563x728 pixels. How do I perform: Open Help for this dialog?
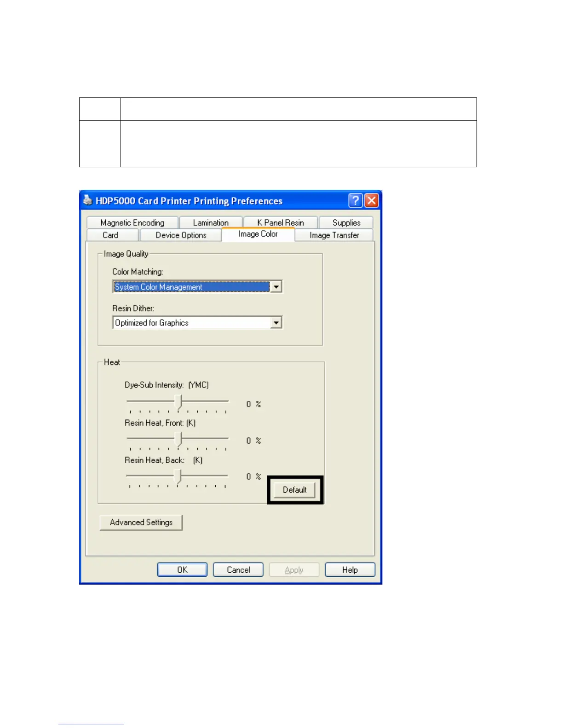point(350,570)
